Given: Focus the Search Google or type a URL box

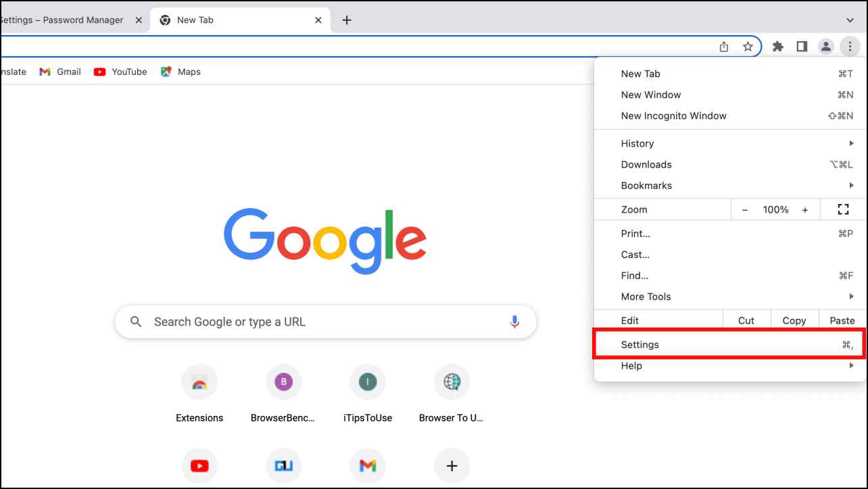Looking at the screenshot, I should click(x=325, y=321).
